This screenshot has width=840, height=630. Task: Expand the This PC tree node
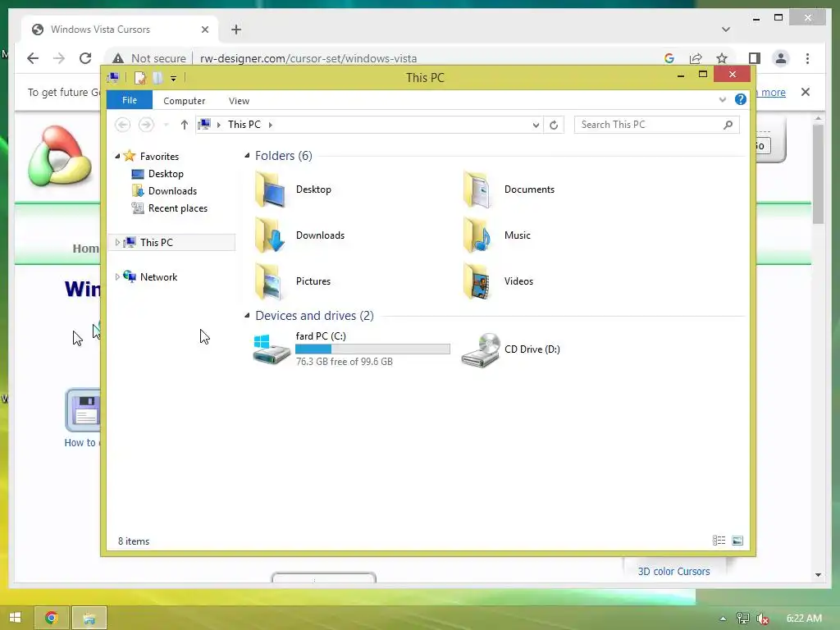[x=117, y=243]
